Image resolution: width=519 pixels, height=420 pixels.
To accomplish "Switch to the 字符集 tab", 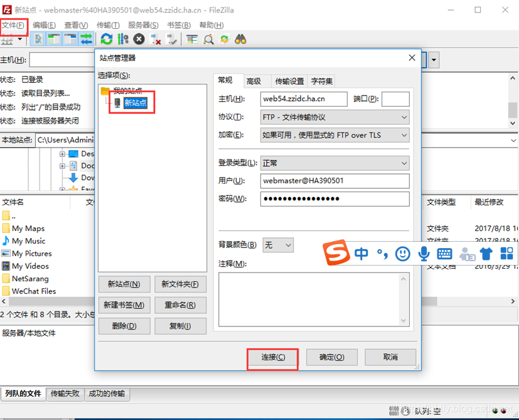I will click(321, 81).
